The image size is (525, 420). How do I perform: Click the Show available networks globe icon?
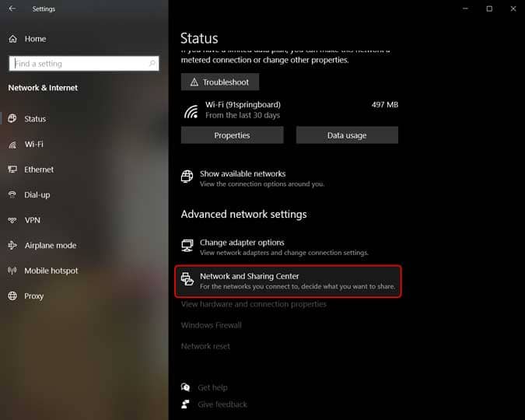(187, 177)
